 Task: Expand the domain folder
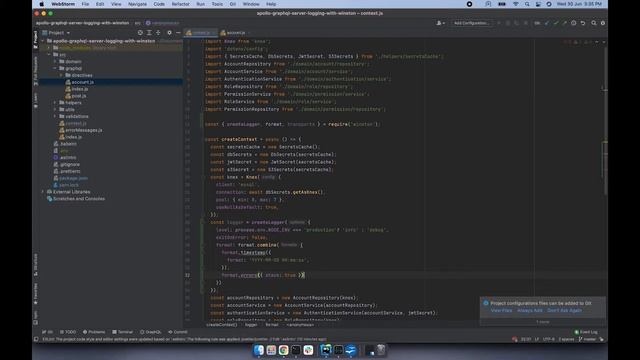pyautogui.click(x=55, y=62)
